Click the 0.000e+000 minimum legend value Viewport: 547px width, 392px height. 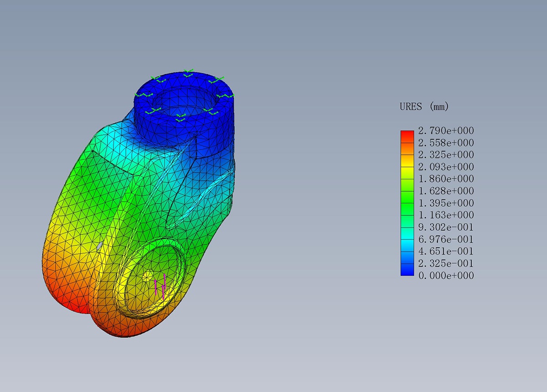point(446,276)
